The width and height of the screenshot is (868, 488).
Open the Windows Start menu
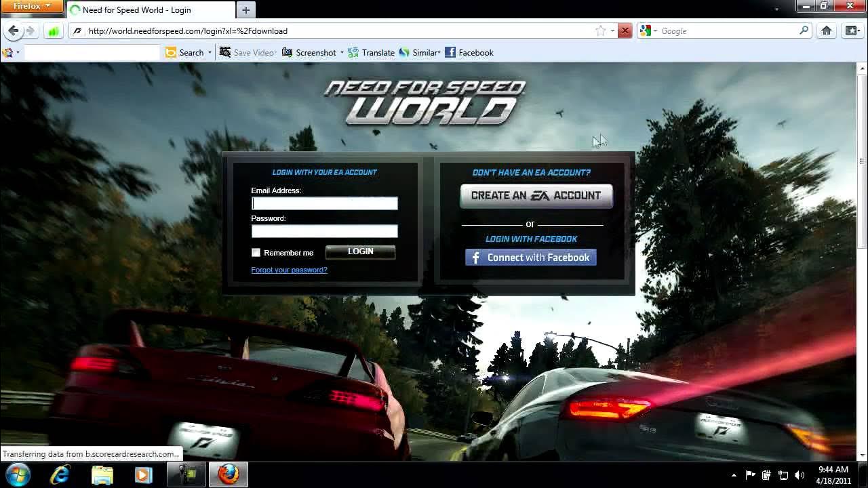(17, 474)
